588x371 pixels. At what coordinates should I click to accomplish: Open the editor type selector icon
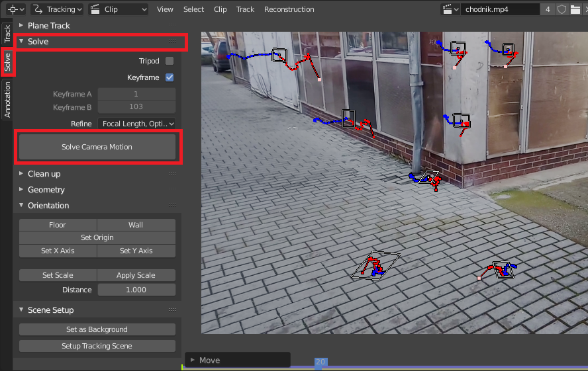pos(16,9)
